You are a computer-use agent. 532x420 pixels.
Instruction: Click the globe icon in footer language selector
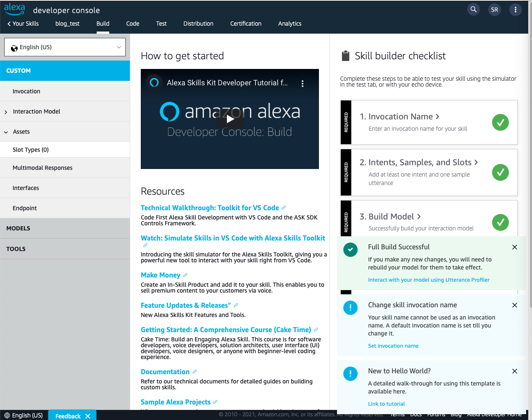pos(7,415)
